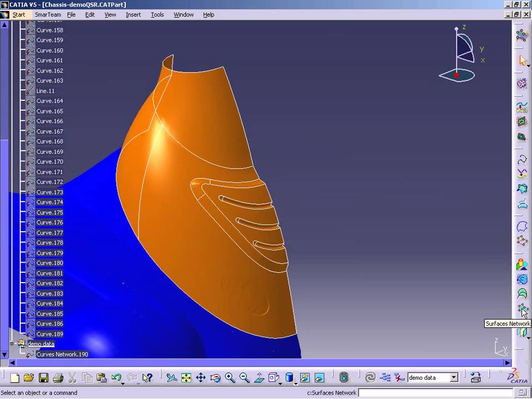The image size is (532, 399).
Task: Open the Window menu
Action: 183,14
